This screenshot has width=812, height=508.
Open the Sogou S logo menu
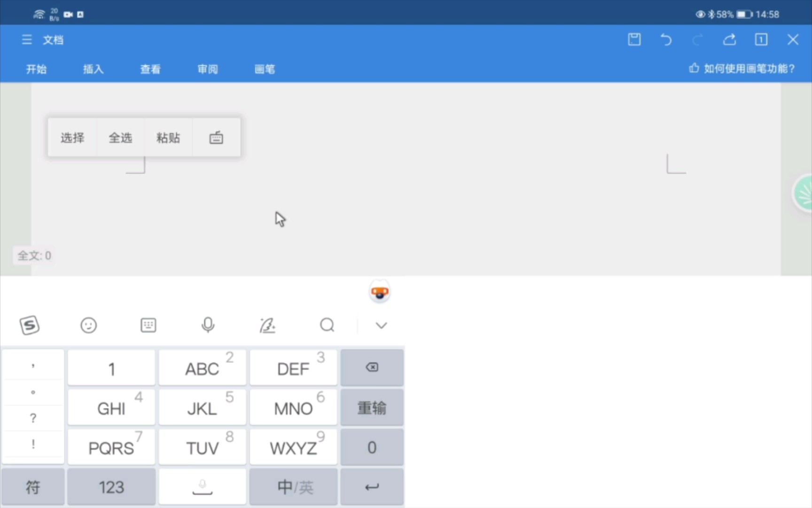(x=29, y=325)
